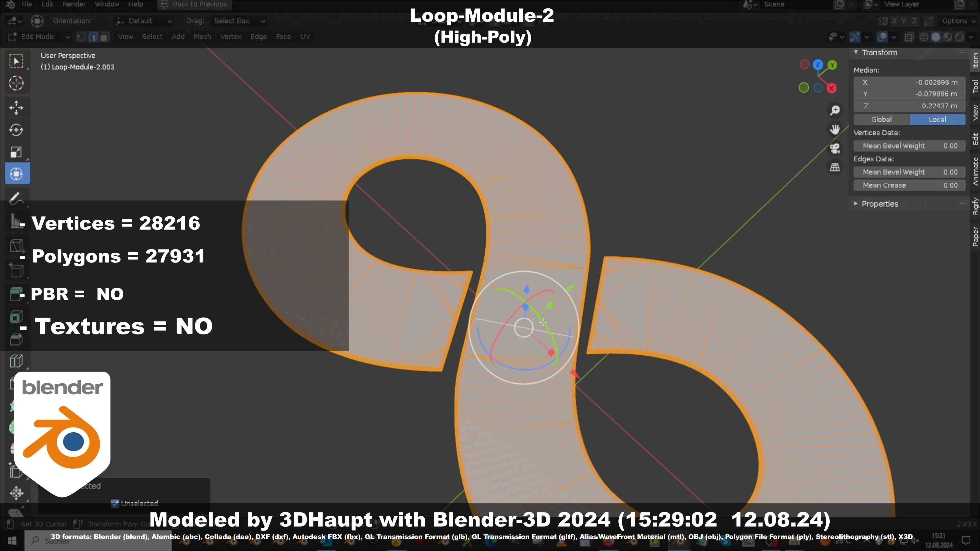Click Median X value field
This screenshot has width=980, height=551.
point(909,82)
